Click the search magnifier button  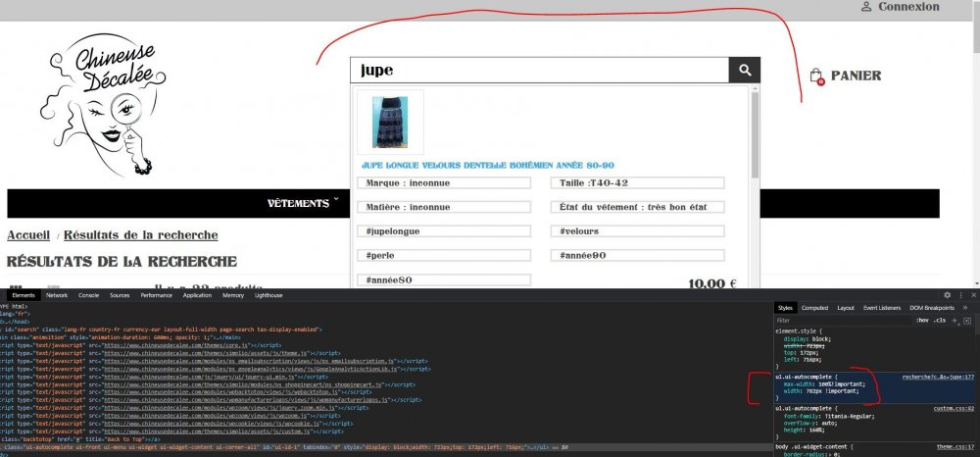click(x=745, y=70)
